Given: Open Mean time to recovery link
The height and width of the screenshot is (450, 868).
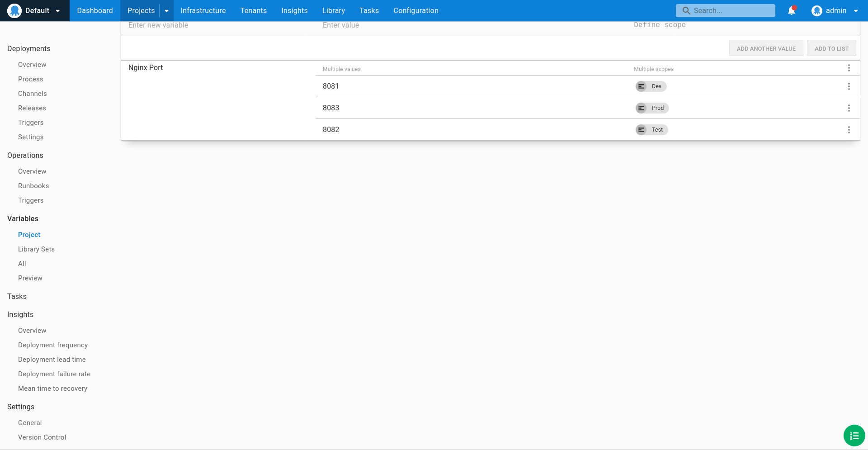Looking at the screenshot, I should (x=52, y=388).
